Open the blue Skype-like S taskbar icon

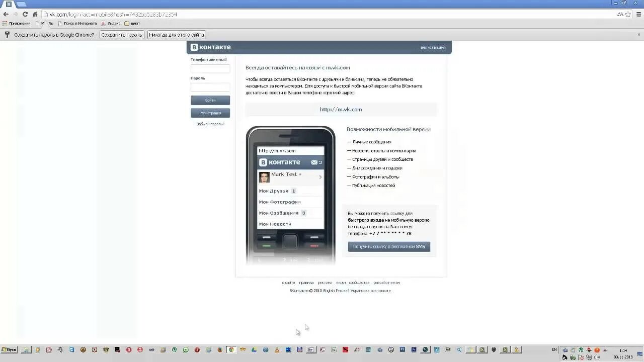(x=71, y=350)
